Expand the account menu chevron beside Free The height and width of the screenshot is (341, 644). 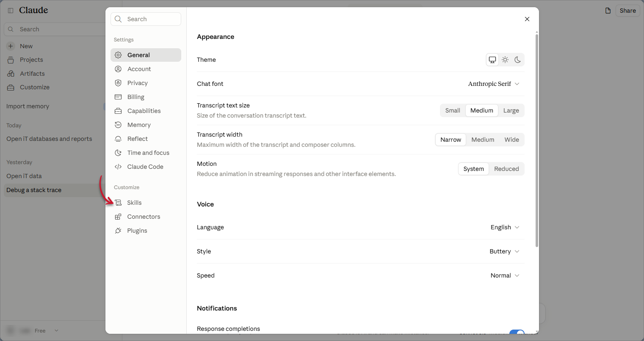(56, 331)
